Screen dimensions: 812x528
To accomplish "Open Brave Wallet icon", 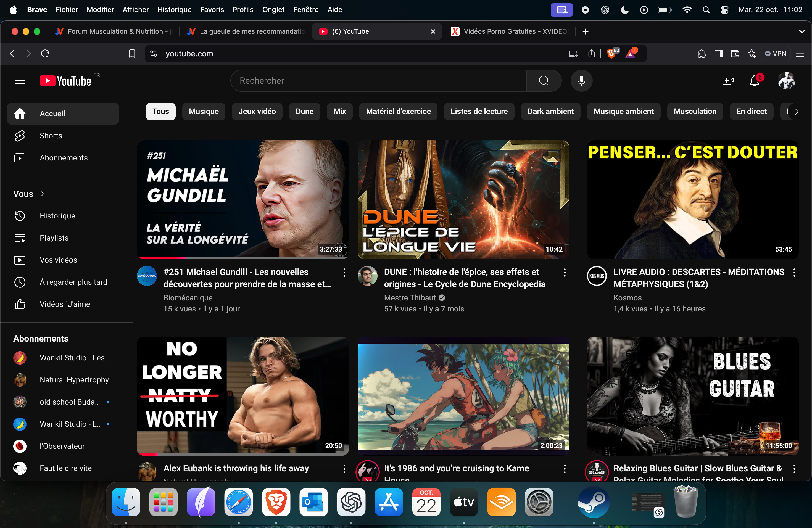I will click(735, 54).
